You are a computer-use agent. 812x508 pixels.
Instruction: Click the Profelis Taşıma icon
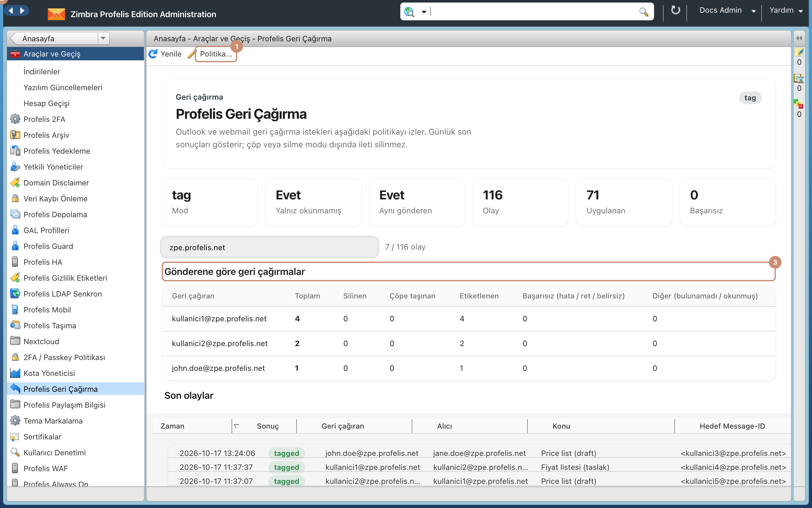coord(15,325)
